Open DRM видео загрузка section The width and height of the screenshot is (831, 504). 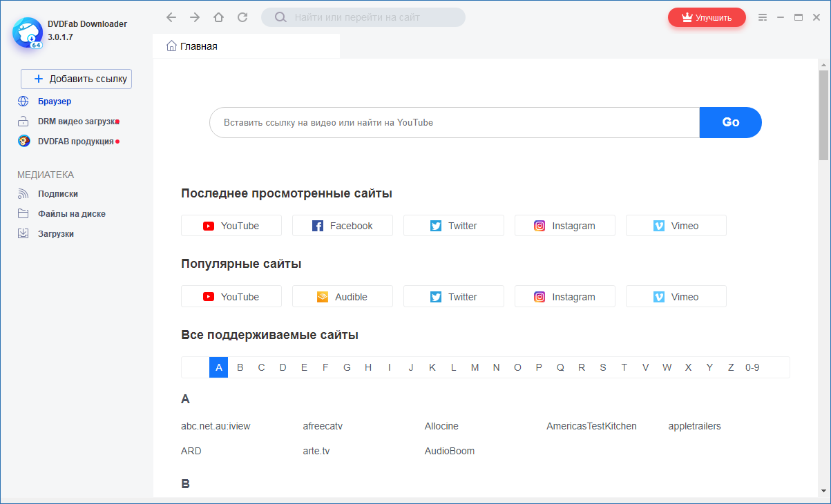pos(77,122)
